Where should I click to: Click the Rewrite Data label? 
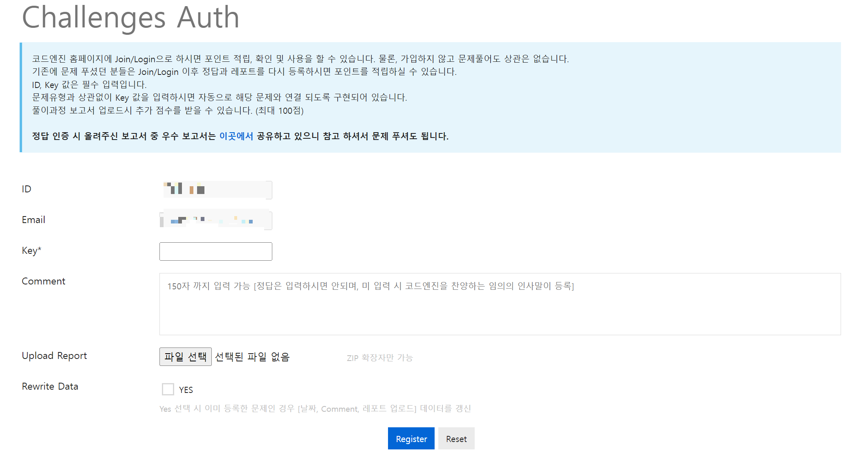pyautogui.click(x=50, y=386)
